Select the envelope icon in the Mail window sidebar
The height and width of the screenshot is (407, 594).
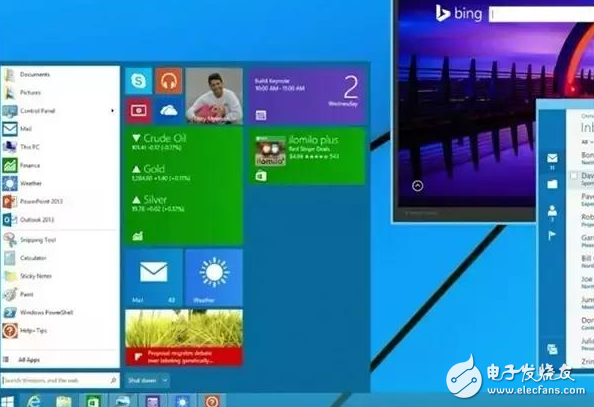pyautogui.click(x=552, y=158)
